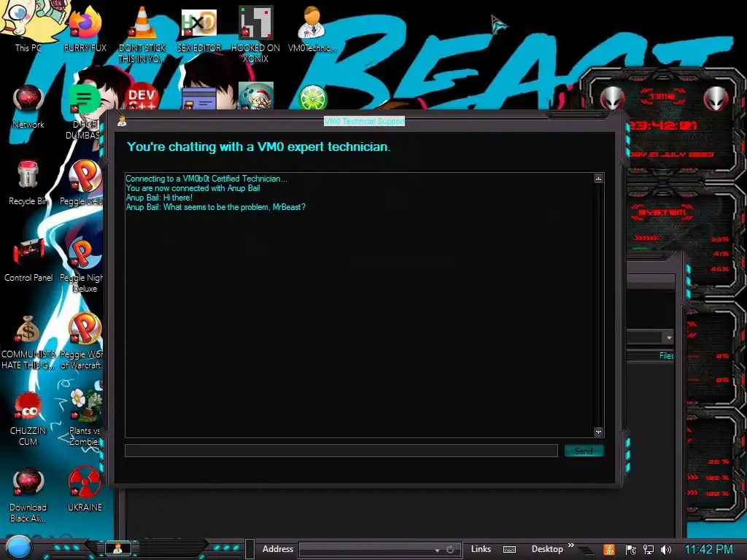Image resolution: width=747 pixels, height=560 pixels.
Task: Focus the chat message input box
Action: coord(341,451)
